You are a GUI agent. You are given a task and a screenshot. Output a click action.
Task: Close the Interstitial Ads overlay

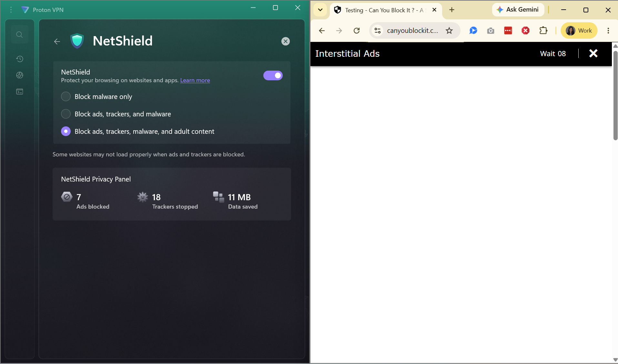[593, 54]
